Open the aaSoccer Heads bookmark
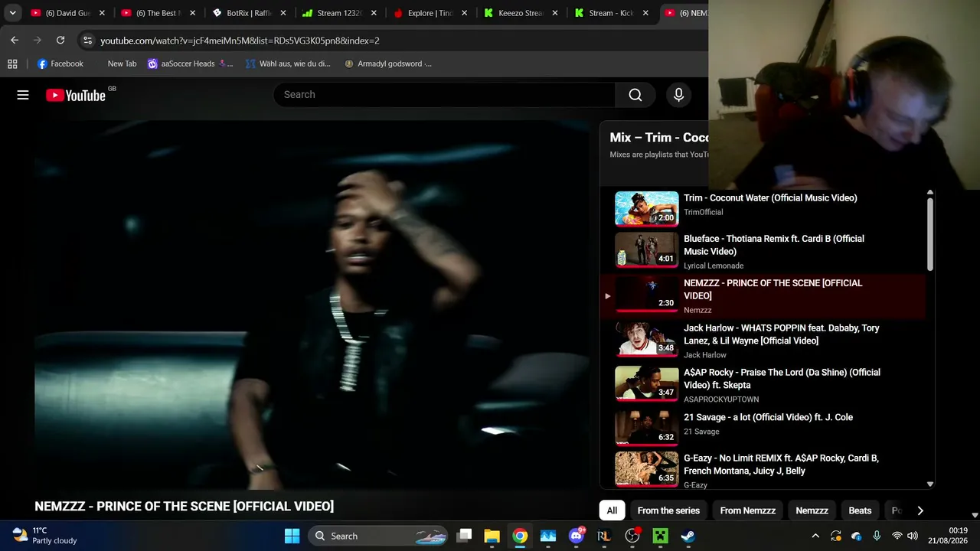 coord(190,64)
